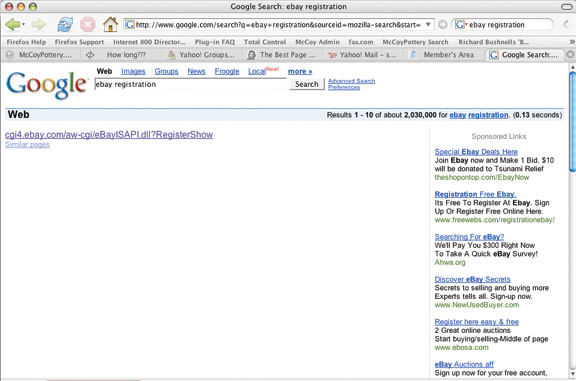The image size is (576, 381).
Task: Click the Google Search tab favicon
Action: pyautogui.click(x=494, y=55)
